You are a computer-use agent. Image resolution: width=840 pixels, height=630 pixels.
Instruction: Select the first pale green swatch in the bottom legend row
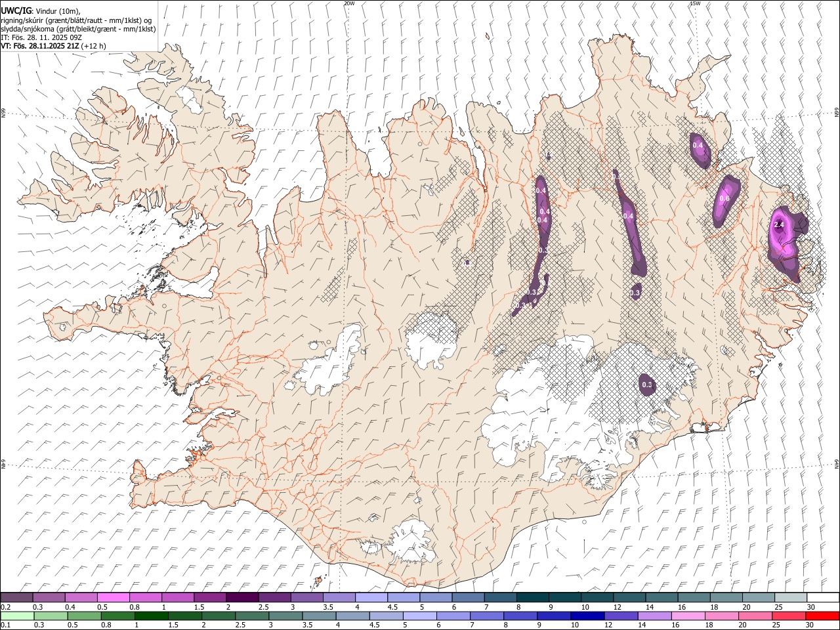tap(17, 616)
